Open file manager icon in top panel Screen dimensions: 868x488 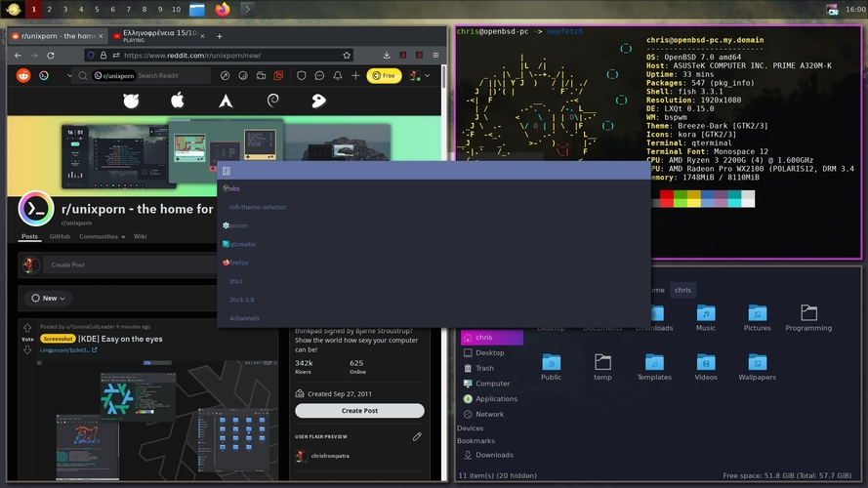click(x=197, y=10)
